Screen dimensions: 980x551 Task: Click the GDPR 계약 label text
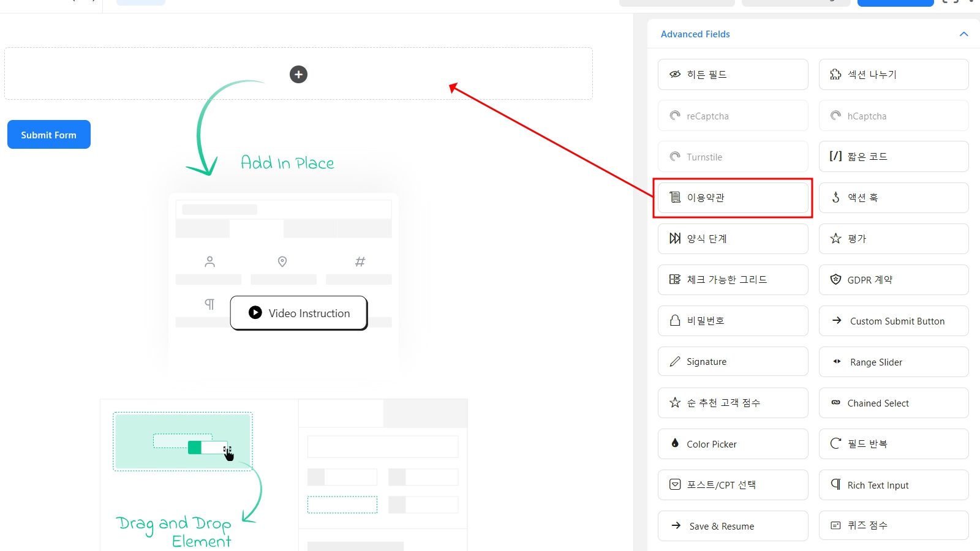click(x=870, y=280)
